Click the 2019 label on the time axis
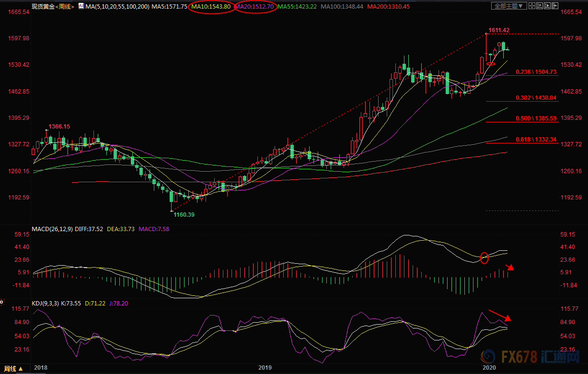 pyautogui.click(x=265, y=368)
